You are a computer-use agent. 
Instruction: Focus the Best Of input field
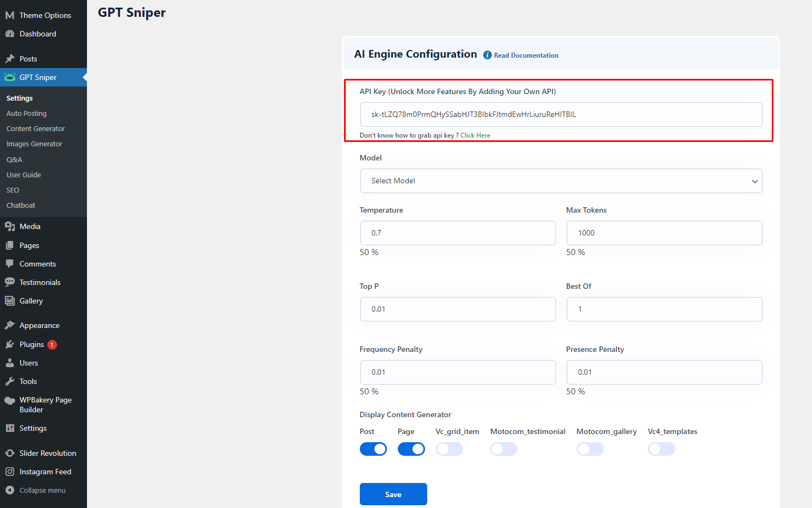point(664,309)
